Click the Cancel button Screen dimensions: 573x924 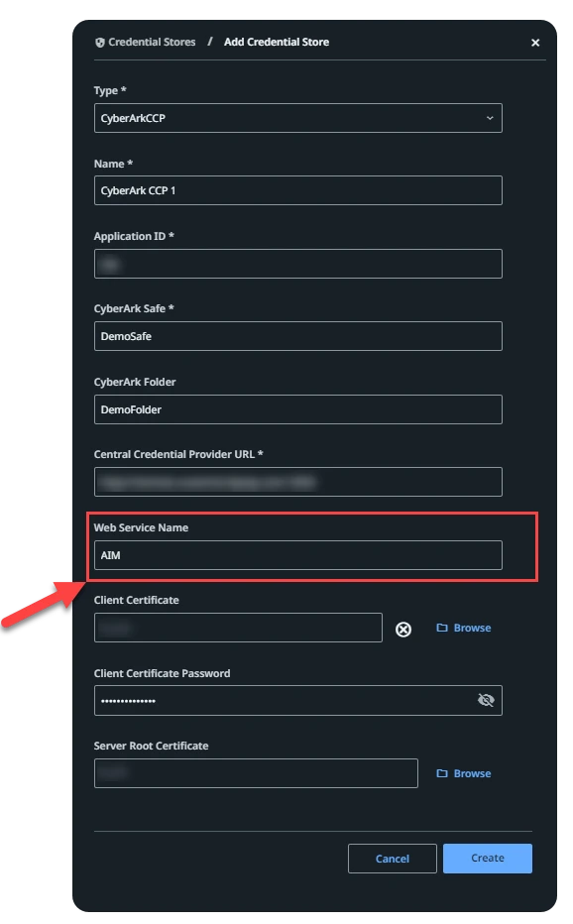pos(393,859)
